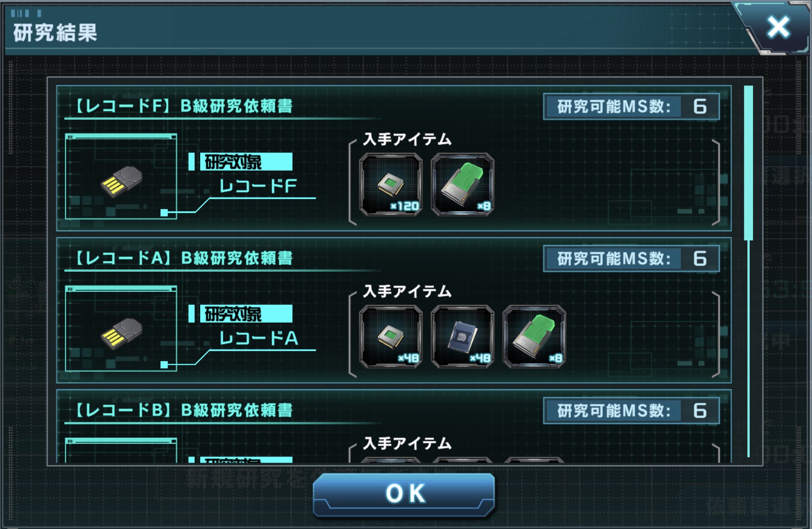
Task: Click the 研究可能MS数 badge for Record A
Action: (631, 259)
